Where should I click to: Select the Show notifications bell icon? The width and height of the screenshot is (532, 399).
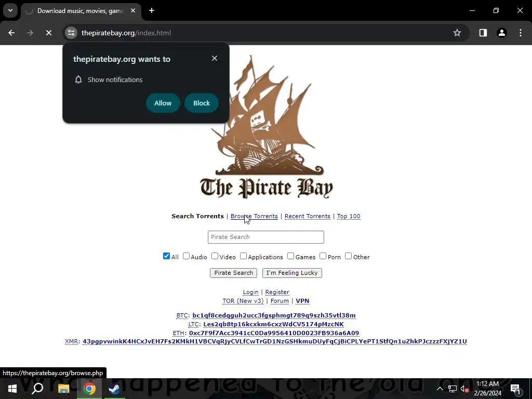(78, 79)
